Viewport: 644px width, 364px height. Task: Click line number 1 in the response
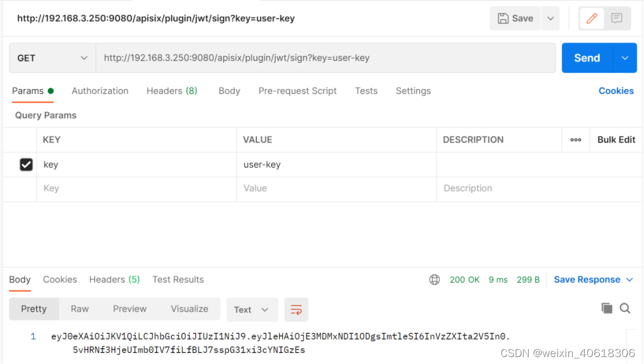click(x=33, y=337)
